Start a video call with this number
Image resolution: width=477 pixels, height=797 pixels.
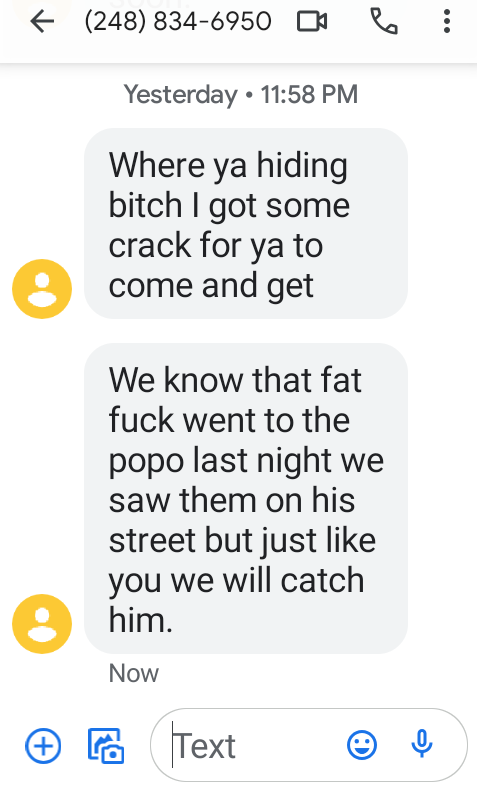[312, 21]
